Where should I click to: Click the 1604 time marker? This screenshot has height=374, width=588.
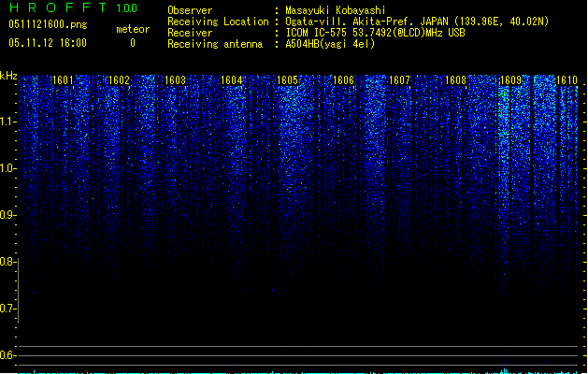pyautogui.click(x=232, y=80)
